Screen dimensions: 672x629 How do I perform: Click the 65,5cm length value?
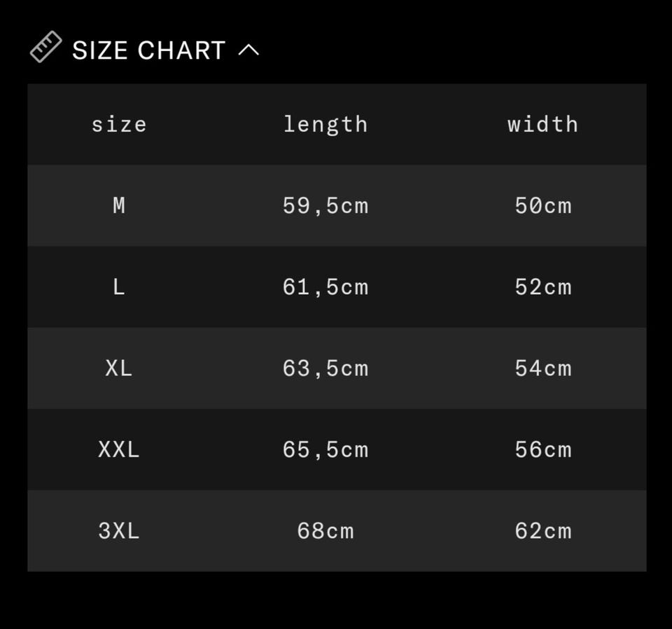tap(325, 450)
